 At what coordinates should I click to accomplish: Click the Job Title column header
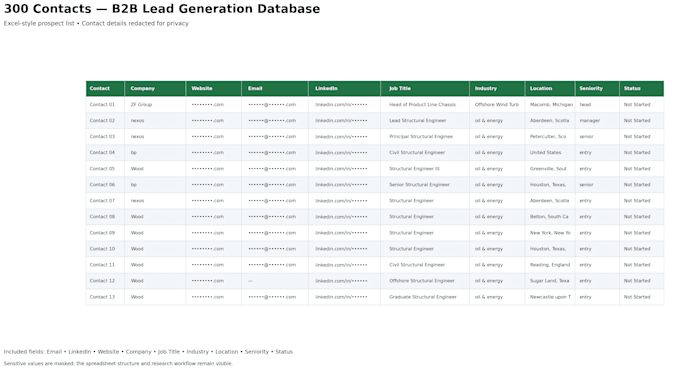pos(425,88)
